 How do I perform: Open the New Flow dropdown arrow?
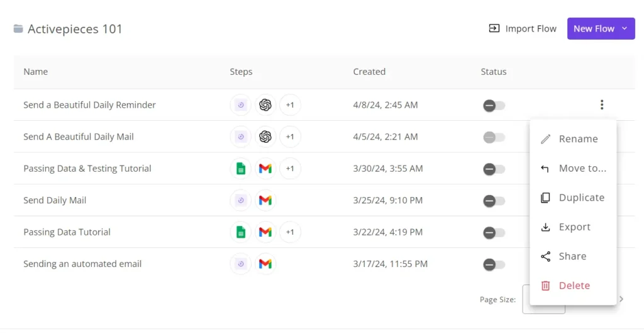click(625, 28)
